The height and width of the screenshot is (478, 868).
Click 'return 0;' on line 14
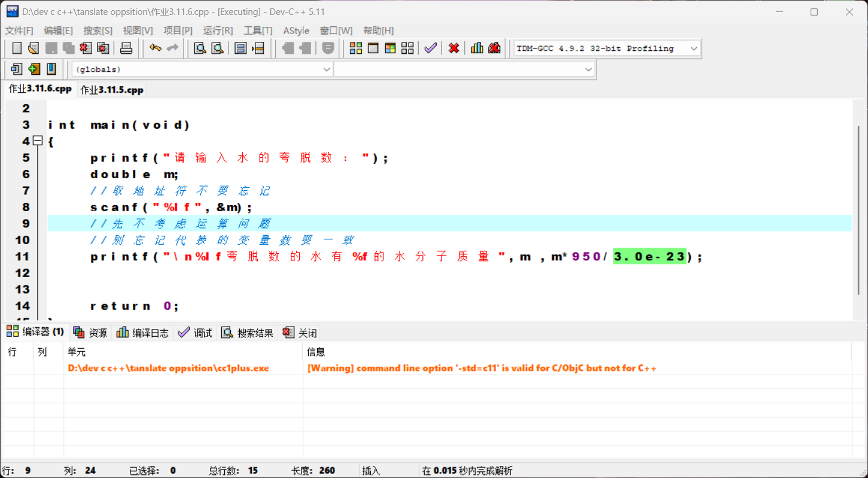click(134, 306)
